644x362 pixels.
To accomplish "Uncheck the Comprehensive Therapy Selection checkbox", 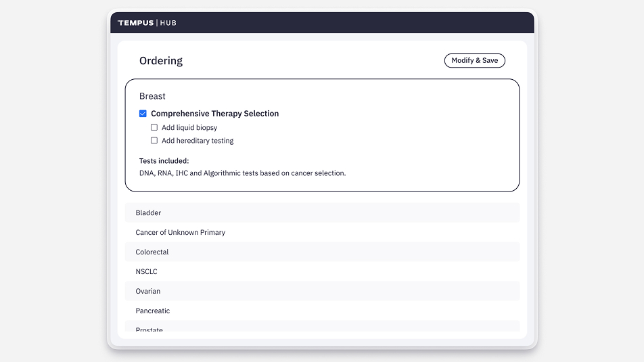I will click(x=143, y=114).
